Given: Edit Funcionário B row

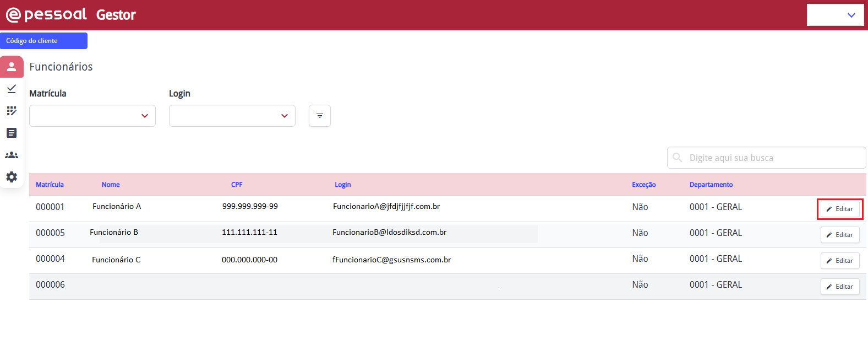Looking at the screenshot, I should [840, 235].
